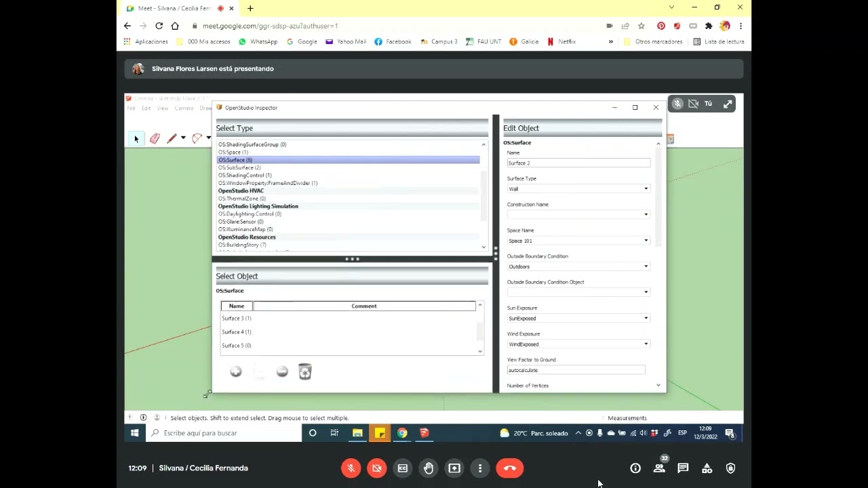Open Lista de lectura
Image resolution: width=868 pixels, height=488 pixels.
(x=719, y=41)
